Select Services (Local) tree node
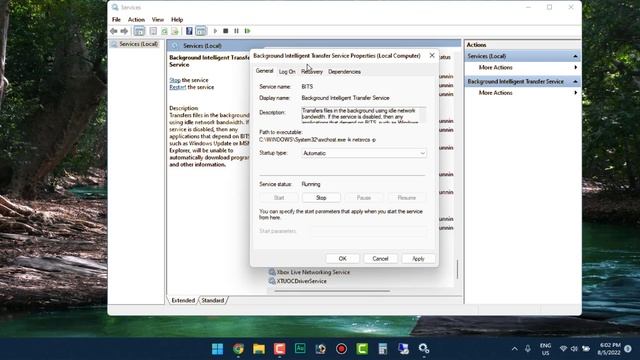 (138, 44)
